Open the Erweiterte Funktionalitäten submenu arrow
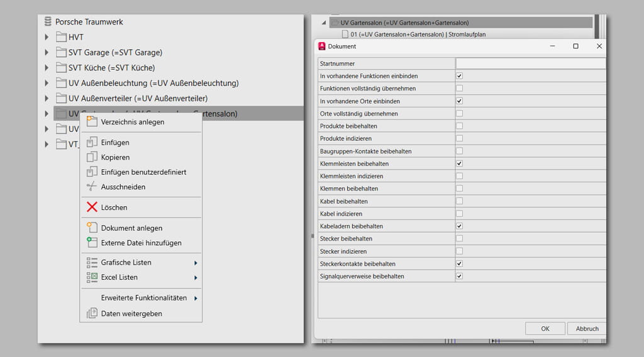Viewport: 644px width, 357px height. pos(196,298)
